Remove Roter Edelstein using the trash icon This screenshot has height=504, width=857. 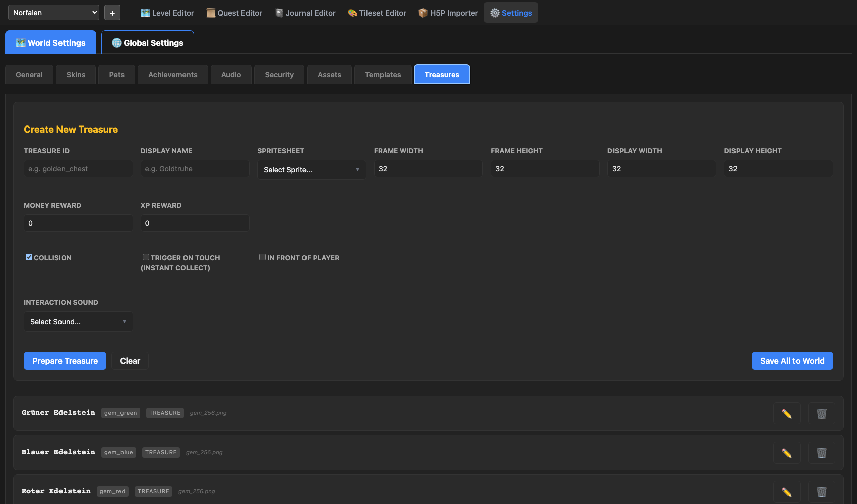(x=821, y=492)
